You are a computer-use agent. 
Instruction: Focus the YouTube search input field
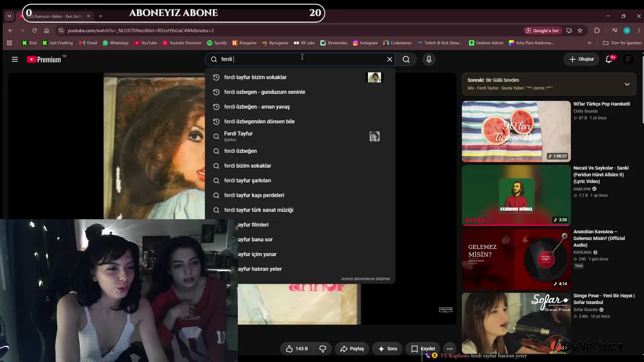[x=300, y=59]
